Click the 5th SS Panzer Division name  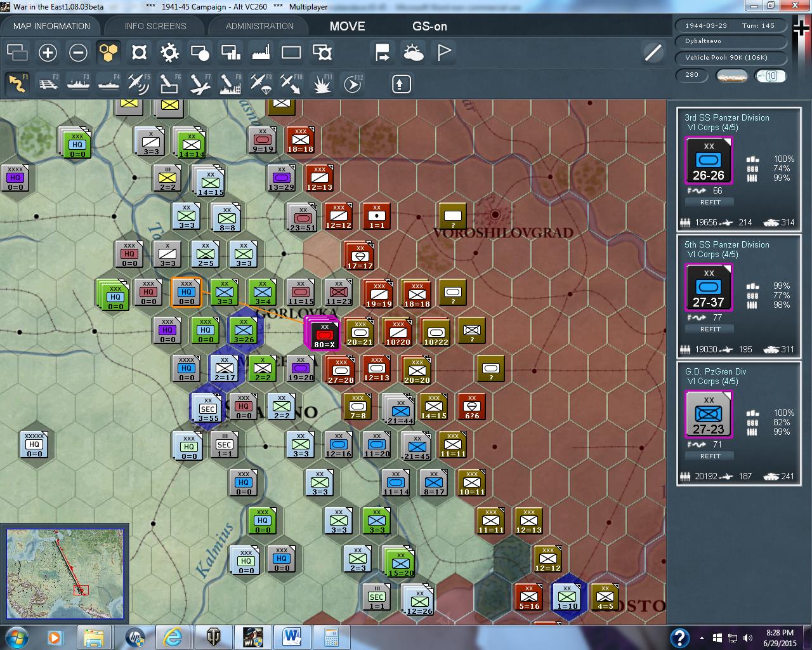coord(726,244)
